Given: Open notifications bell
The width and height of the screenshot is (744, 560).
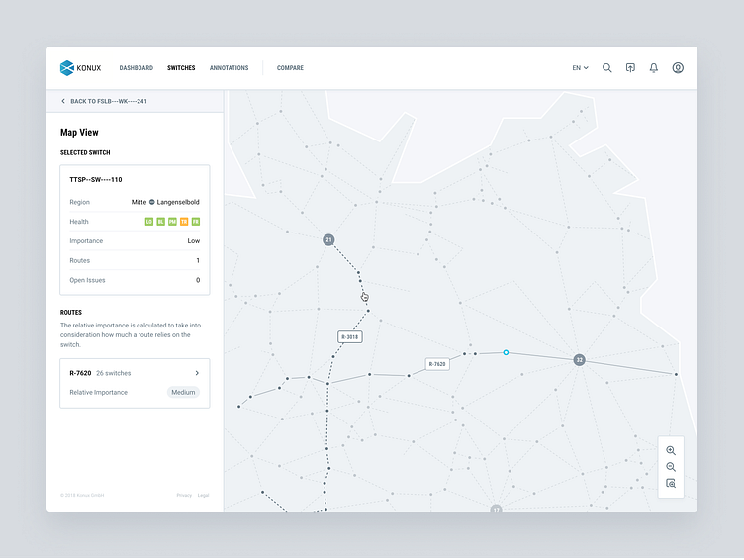Looking at the screenshot, I should click(654, 68).
